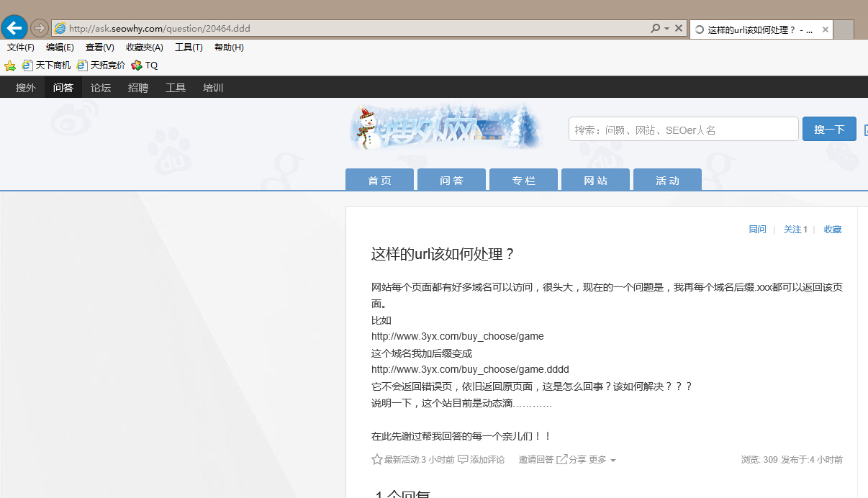Click the add-to-favorites star icon in bookmarks bar
Viewport: 868px width, 498px height.
[x=10, y=65]
